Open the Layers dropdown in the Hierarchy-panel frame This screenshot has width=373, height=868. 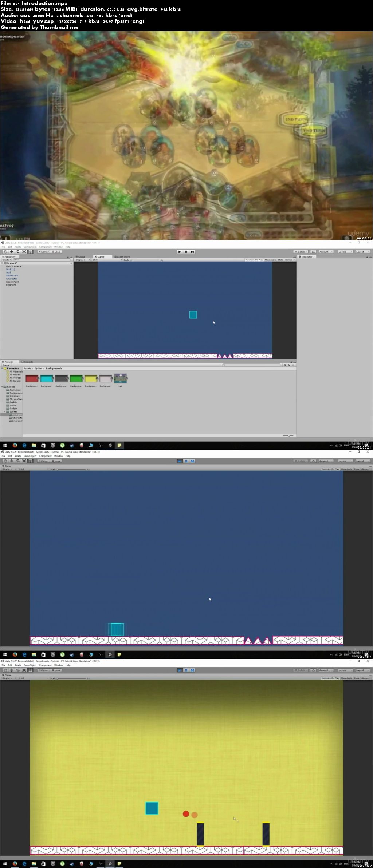click(x=345, y=252)
